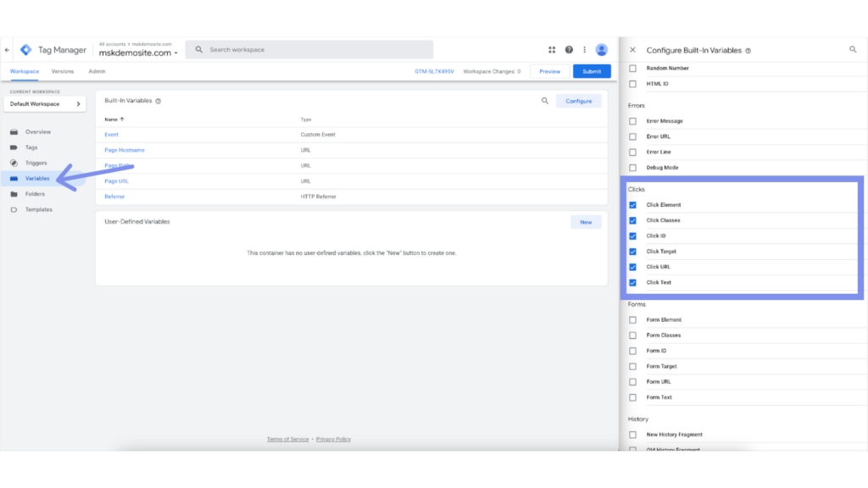This screenshot has height=488, width=868.
Task: Open the Privacy Policy link
Action: click(x=333, y=440)
